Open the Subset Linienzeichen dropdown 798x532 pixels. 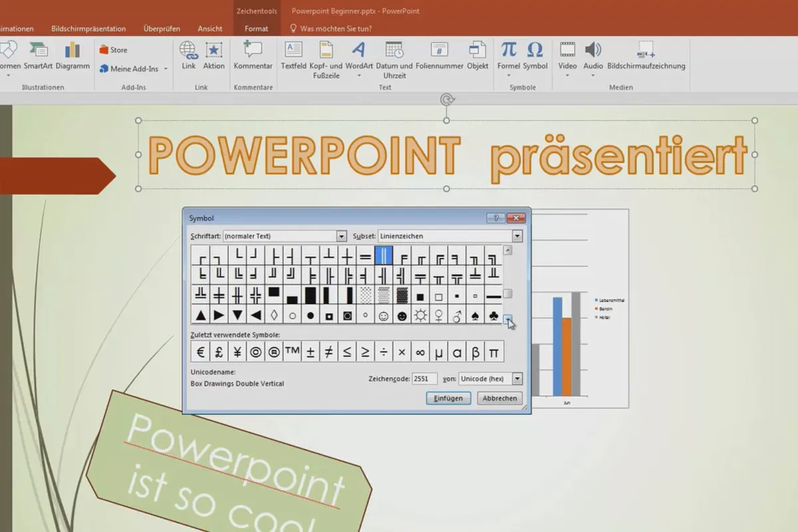click(517, 236)
